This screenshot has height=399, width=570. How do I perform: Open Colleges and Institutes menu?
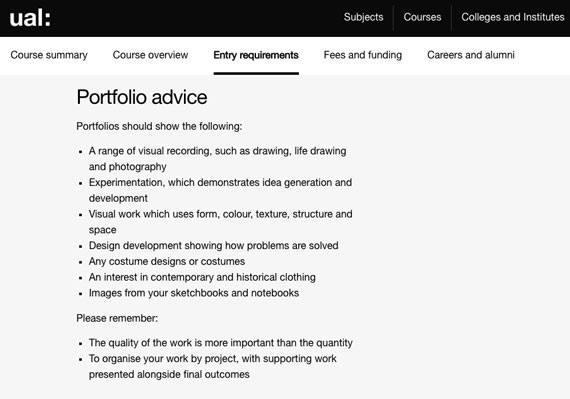tap(513, 17)
